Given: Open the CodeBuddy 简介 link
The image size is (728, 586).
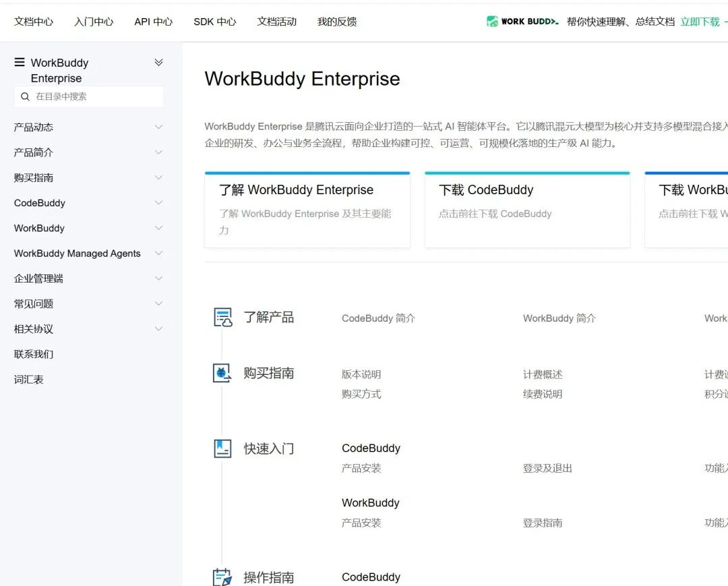Looking at the screenshot, I should pos(378,318).
